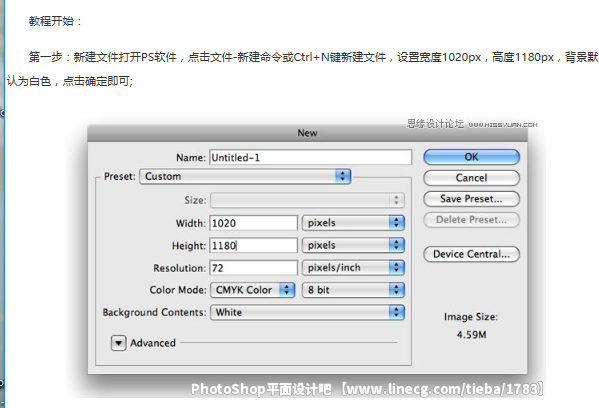This screenshot has width=599, height=408.
Task: Open the Save Preset dialog
Action: 471,199
